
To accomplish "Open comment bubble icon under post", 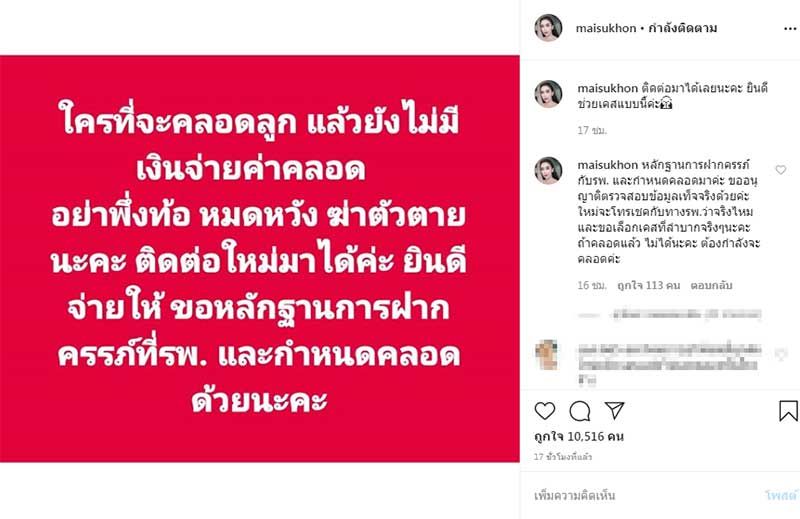I will [580, 411].
